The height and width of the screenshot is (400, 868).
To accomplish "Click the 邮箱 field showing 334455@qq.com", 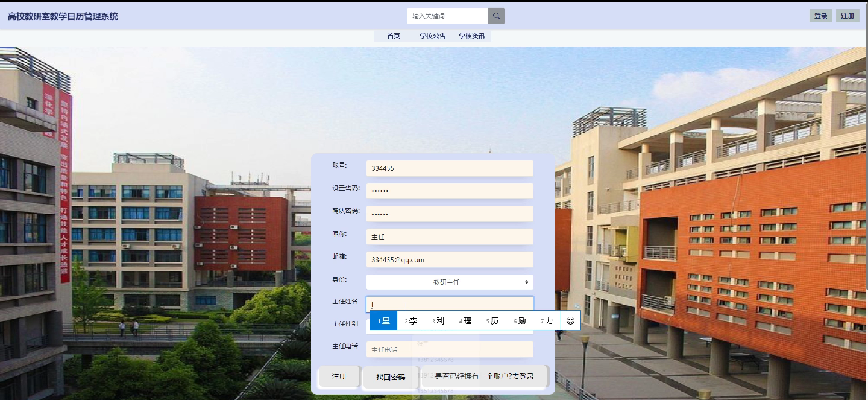I will point(450,259).
